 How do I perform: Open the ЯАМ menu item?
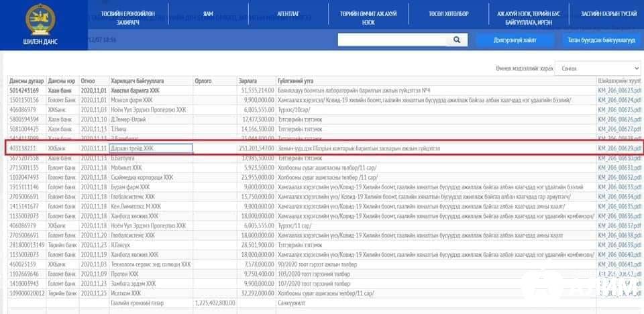click(208, 14)
